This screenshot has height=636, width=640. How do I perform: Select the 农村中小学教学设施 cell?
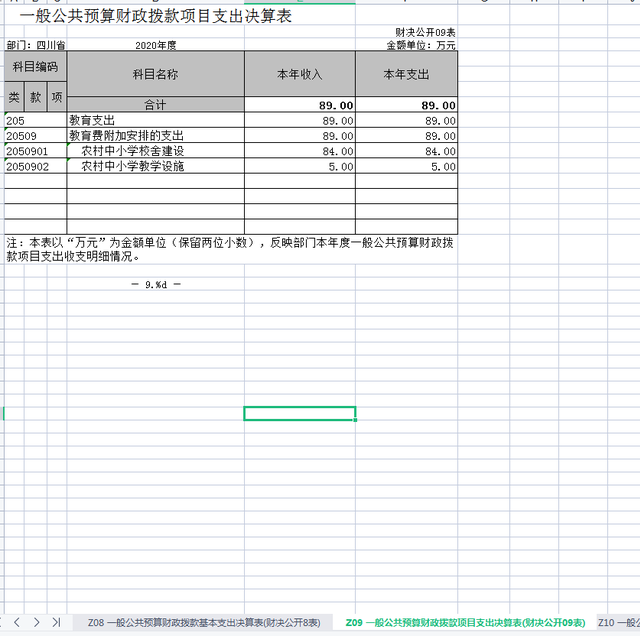(x=155, y=166)
